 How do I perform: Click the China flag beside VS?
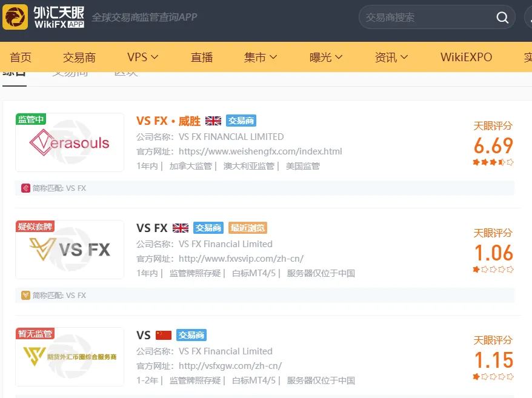pos(164,335)
